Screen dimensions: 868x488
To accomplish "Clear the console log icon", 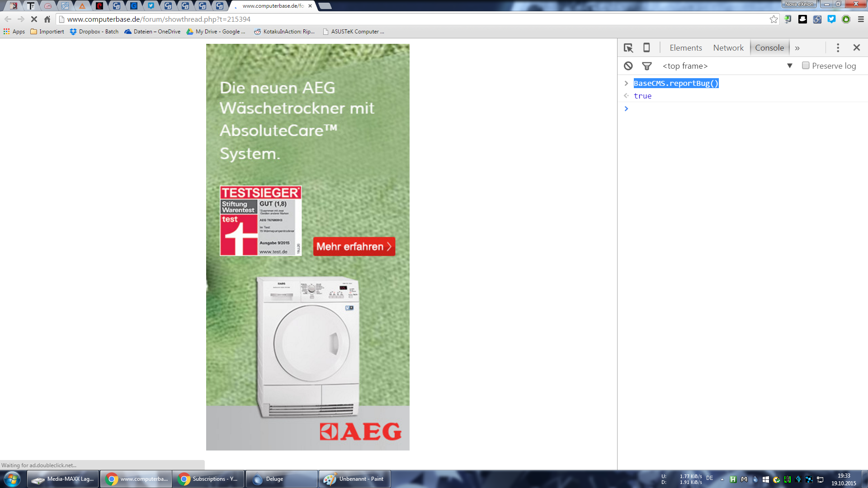I will tap(628, 66).
